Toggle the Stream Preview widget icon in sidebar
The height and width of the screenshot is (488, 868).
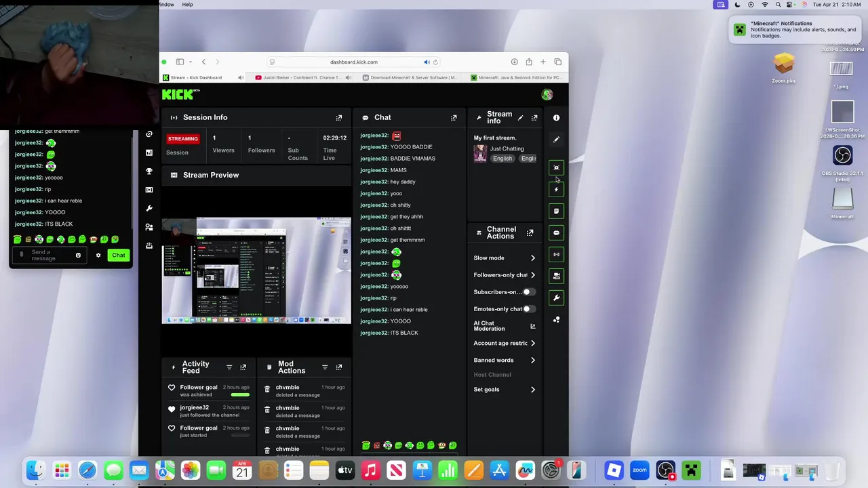(x=556, y=168)
